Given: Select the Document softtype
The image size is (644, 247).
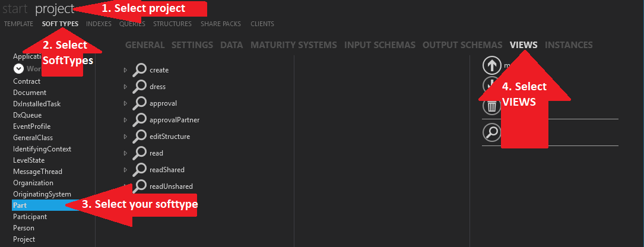Looking at the screenshot, I should 30,93.
